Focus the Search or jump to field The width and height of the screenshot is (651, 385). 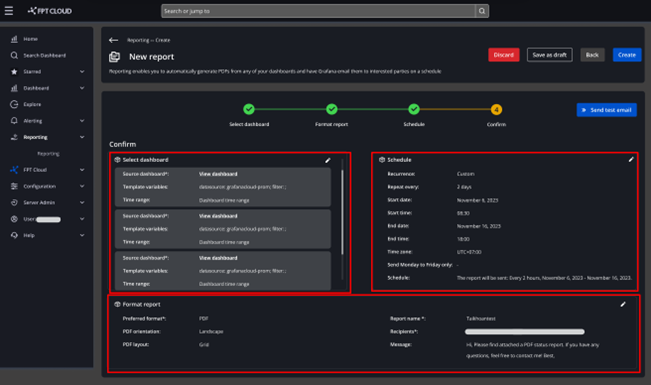coord(318,11)
